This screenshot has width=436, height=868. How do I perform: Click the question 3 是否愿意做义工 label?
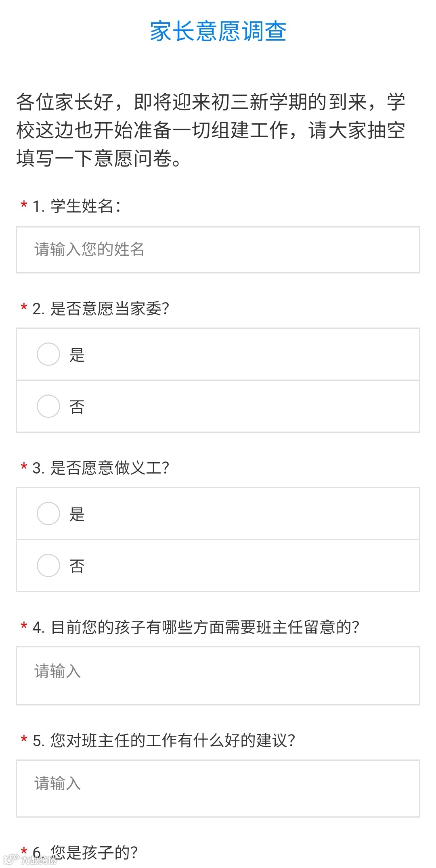coord(101,468)
